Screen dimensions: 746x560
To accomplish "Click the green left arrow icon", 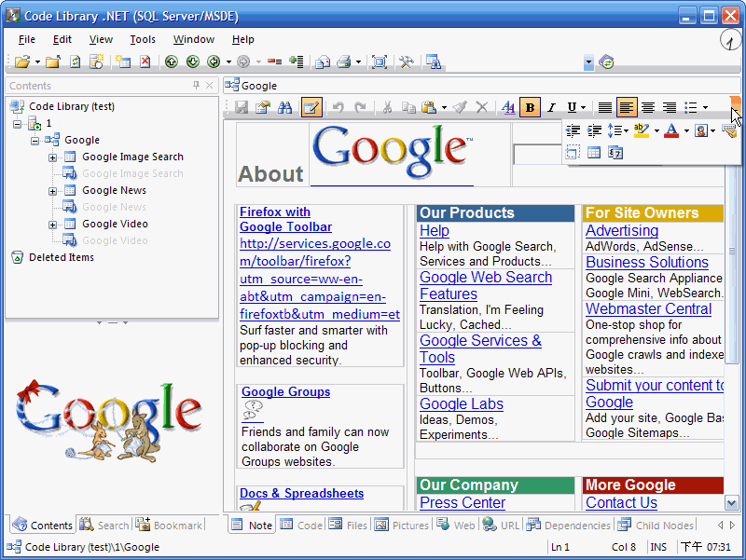I will tap(214, 61).
